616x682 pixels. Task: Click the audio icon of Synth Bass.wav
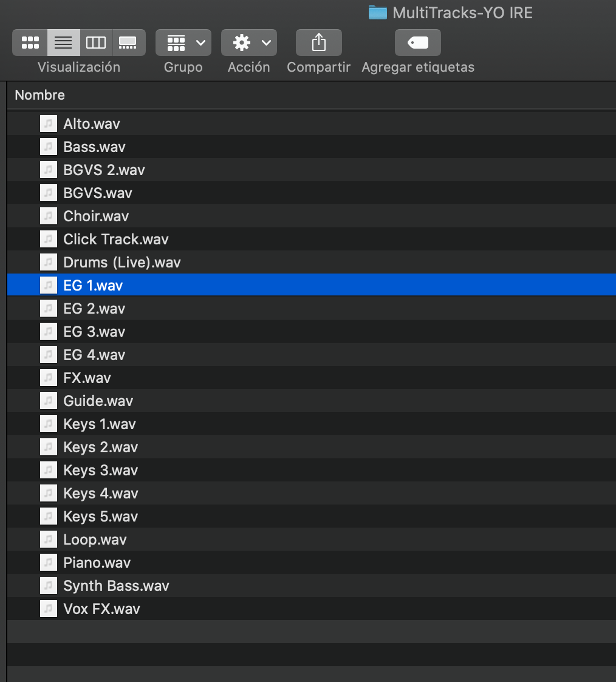pos(49,585)
